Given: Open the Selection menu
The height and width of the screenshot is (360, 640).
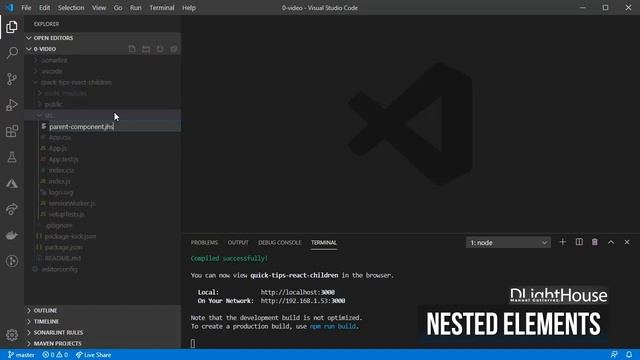Looking at the screenshot, I should click(x=71, y=8).
